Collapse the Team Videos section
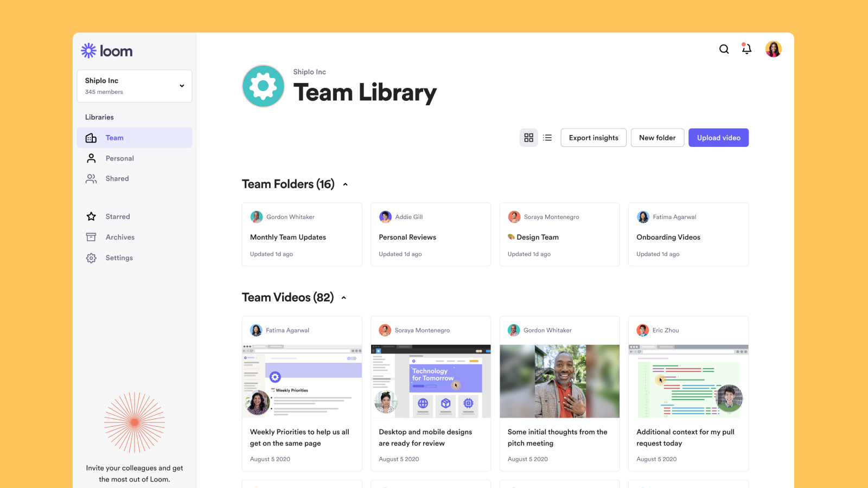Screen dimensions: 868x488 point(344,298)
